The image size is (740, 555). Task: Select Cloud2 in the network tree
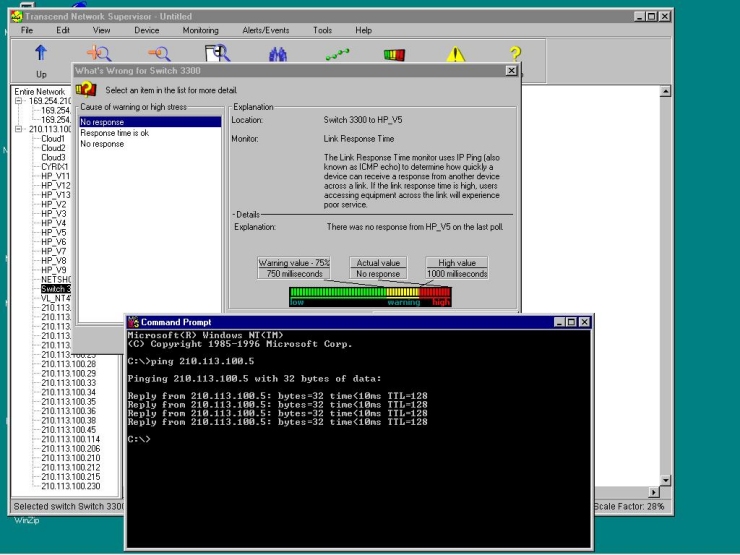point(53,148)
